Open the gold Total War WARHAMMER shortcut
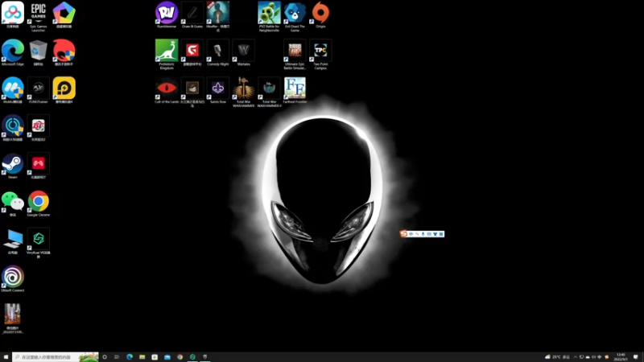This screenshot has height=362, width=644. (244, 92)
